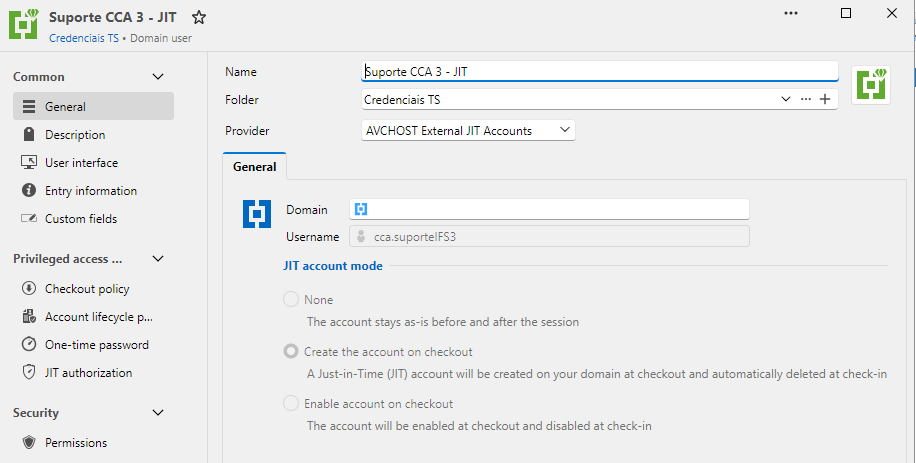The width and height of the screenshot is (916, 463).
Task: Click the Name input field
Action: (599, 71)
